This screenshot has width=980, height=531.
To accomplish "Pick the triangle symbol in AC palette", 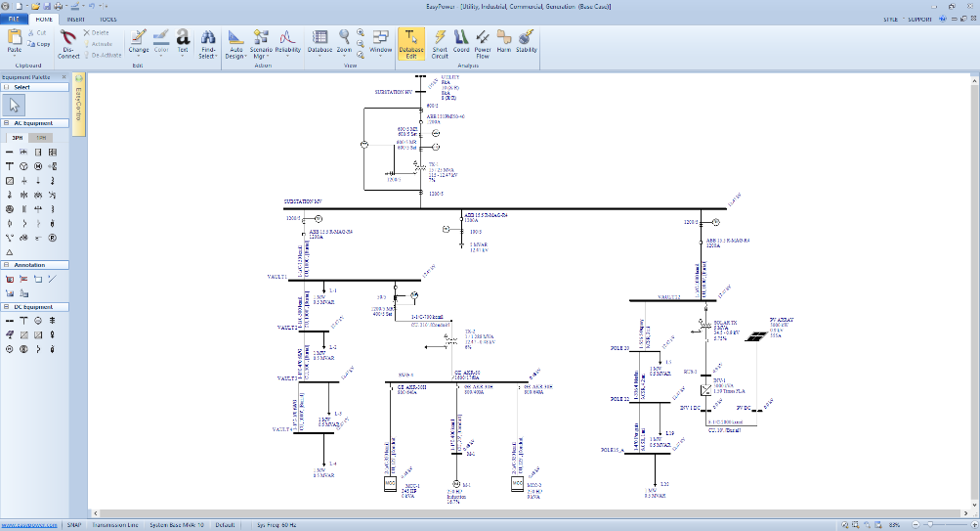I will click(10, 252).
